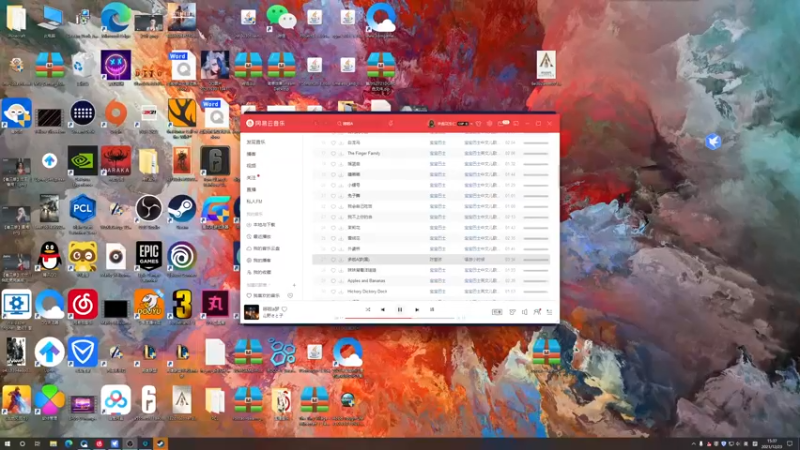The width and height of the screenshot is (800, 450).
Task: Open 私人FM in sidebar
Action: point(255,202)
